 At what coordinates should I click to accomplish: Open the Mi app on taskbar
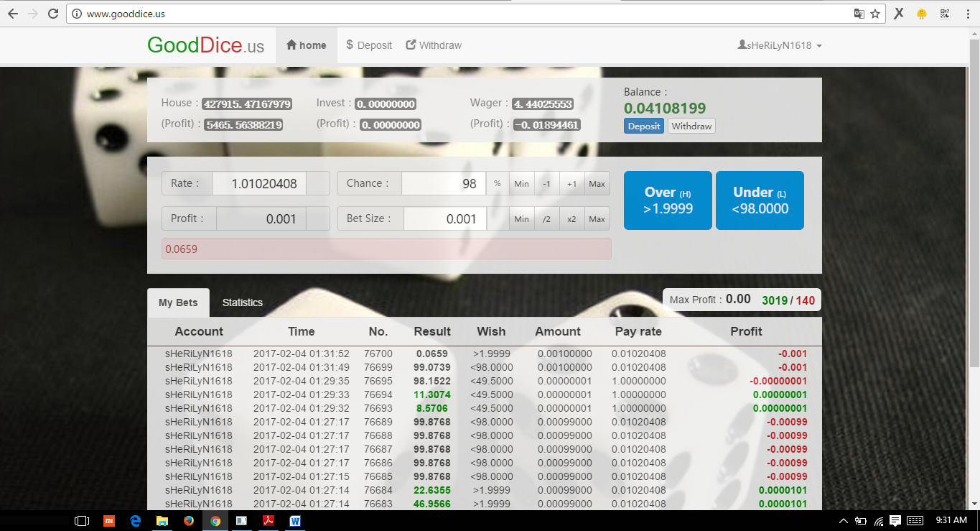click(x=109, y=520)
